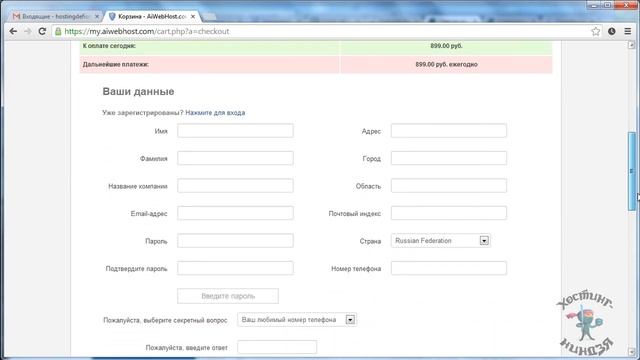This screenshot has height=360, width=640.
Task: Go back with the browser back arrow
Action: [x=13, y=31]
